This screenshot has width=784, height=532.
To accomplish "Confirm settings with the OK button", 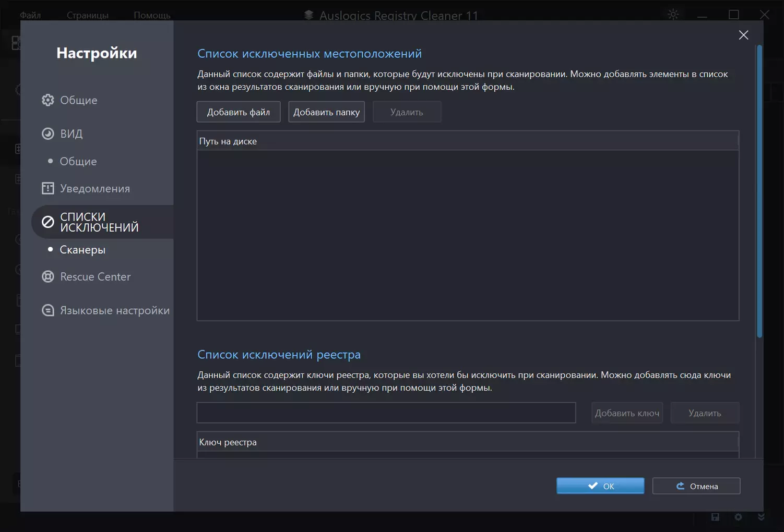I will pyautogui.click(x=600, y=486).
